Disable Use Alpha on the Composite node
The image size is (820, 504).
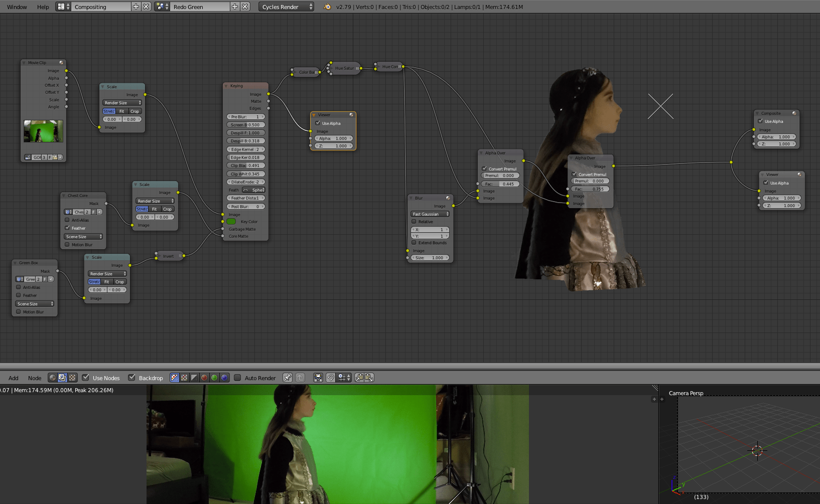[761, 121]
